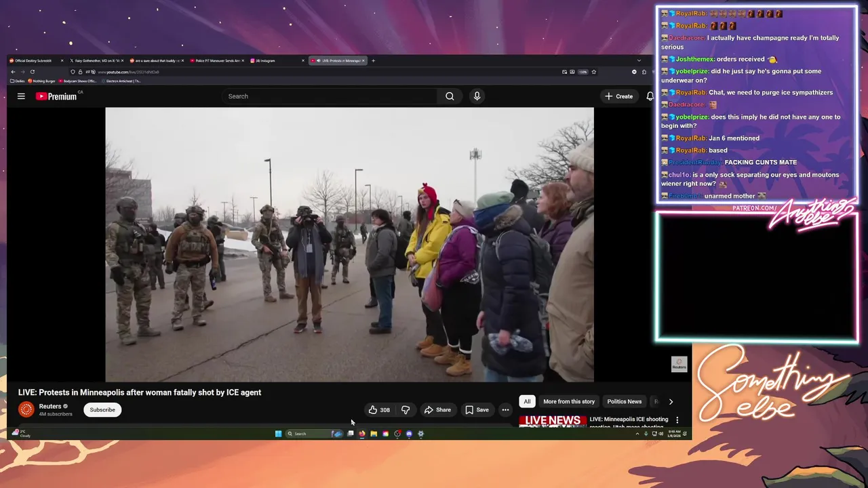Click the '4M subscribers' text
The image size is (868, 488).
point(56,414)
